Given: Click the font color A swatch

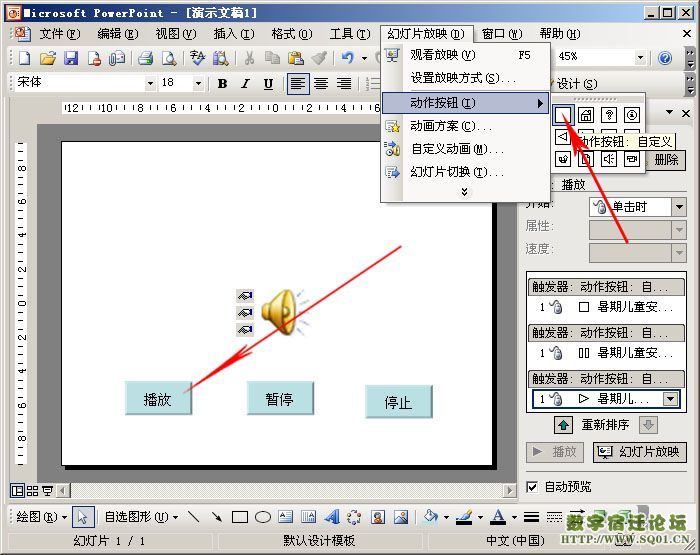Looking at the screenshot, I should tap(498, 517).
